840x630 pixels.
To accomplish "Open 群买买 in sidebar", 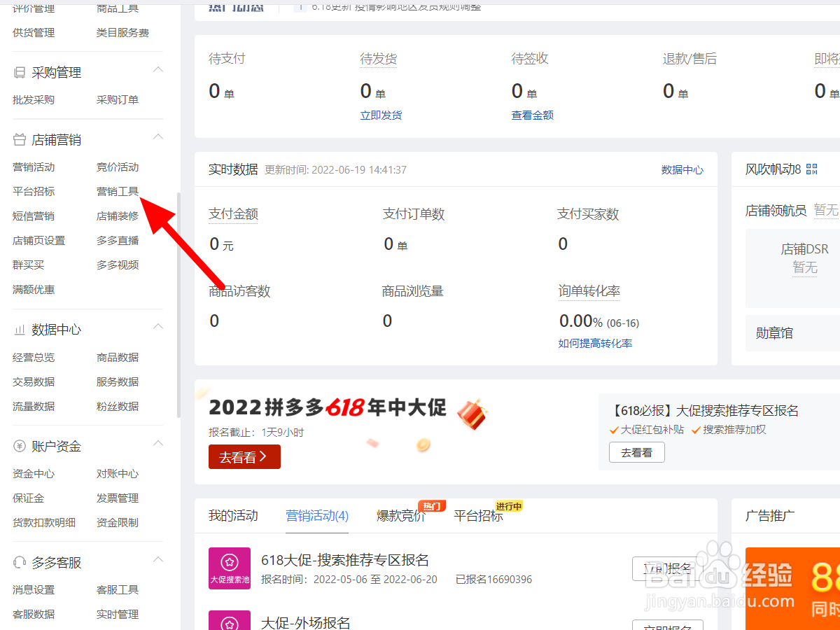I will coord(29,265).
